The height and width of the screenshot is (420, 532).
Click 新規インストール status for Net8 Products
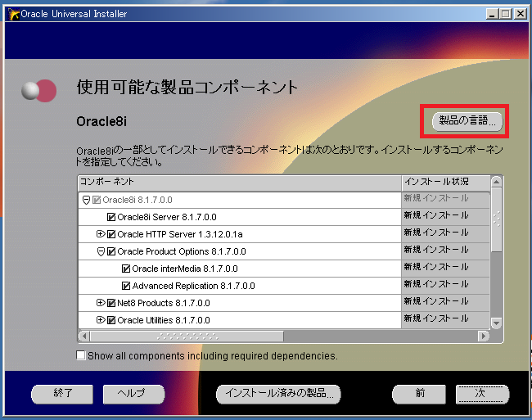[x=436, y=301]
